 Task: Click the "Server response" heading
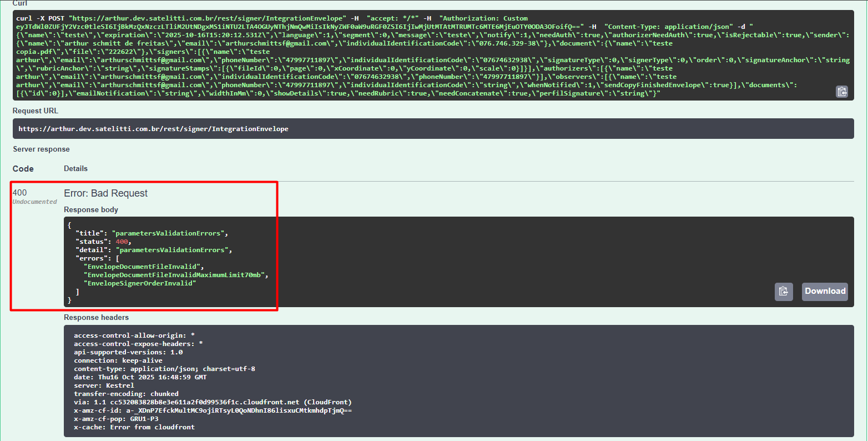(x=41, y=149)
